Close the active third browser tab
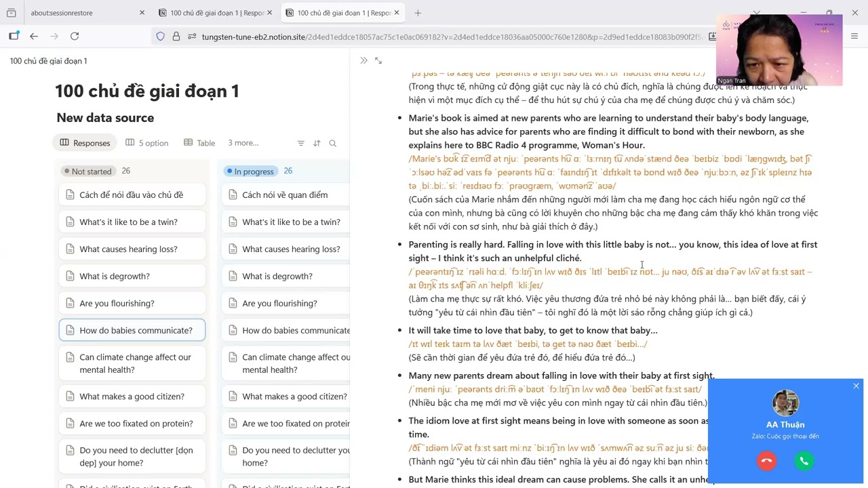The height and width of the screenshot is (488, 868). point(397,13)
